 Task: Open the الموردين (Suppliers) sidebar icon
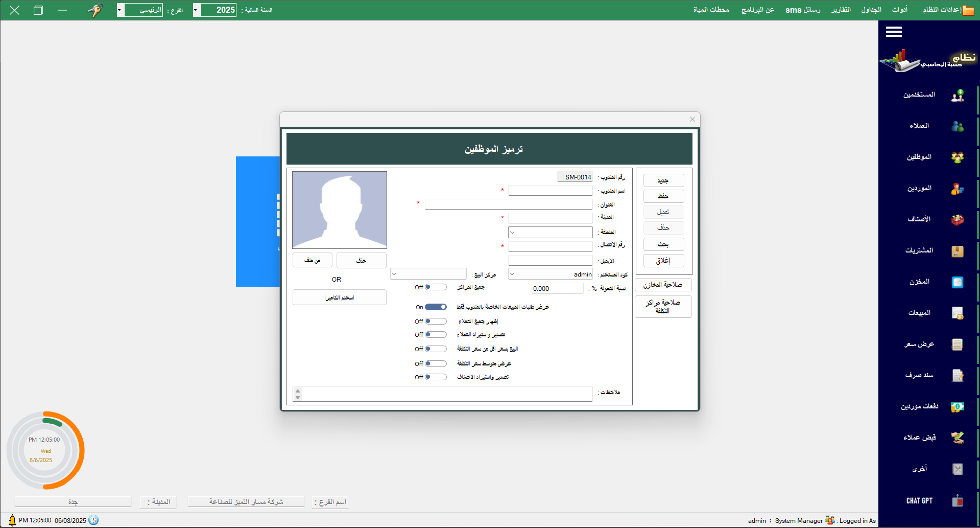coord(957,189)
